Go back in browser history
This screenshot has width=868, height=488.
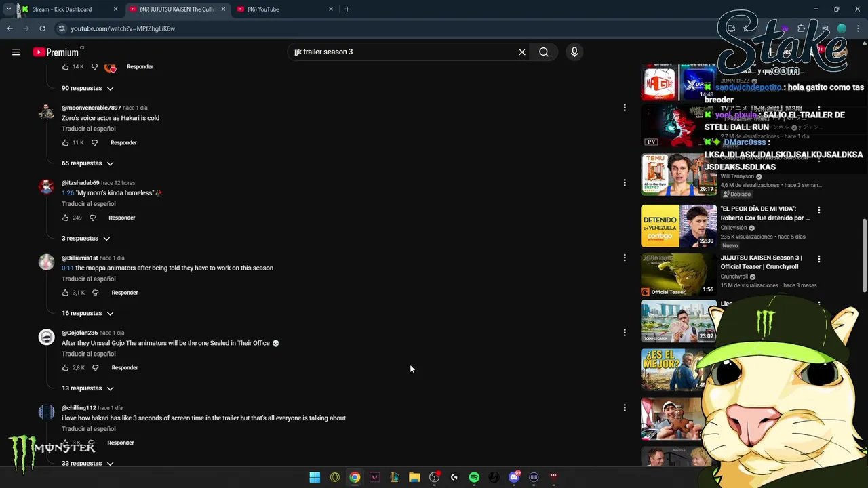pos(9,28)
